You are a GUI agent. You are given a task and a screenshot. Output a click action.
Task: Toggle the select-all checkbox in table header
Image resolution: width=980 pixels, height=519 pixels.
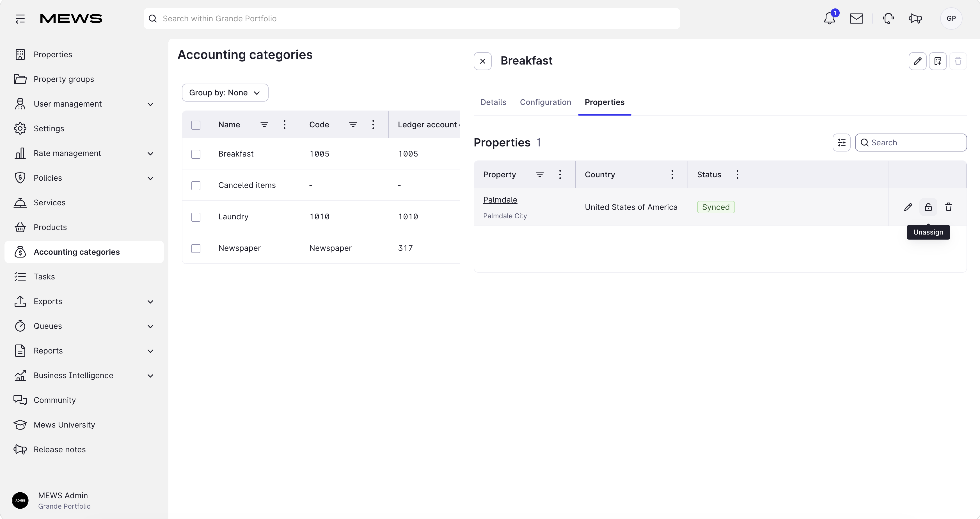(x=196, y=125)
